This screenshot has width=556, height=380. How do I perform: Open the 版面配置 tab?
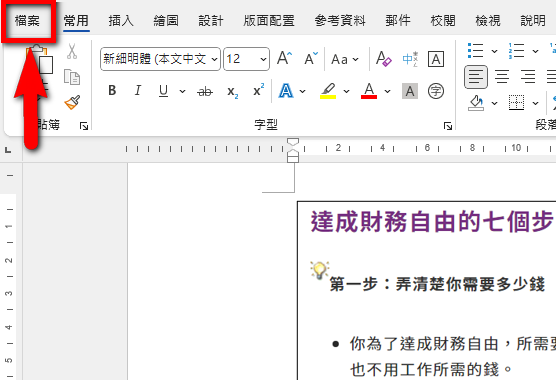[x=269, y=21]
